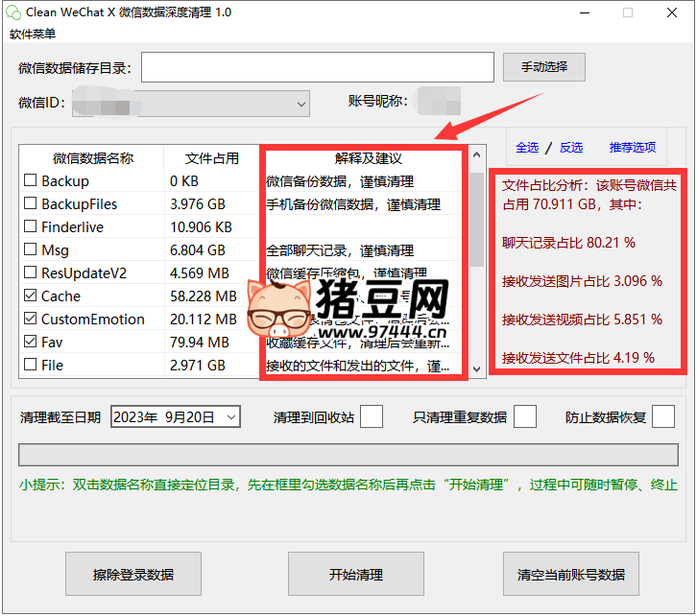Click the 开始清理 button
This screenshot has height=616, width=697.
[x=355, y=574]
